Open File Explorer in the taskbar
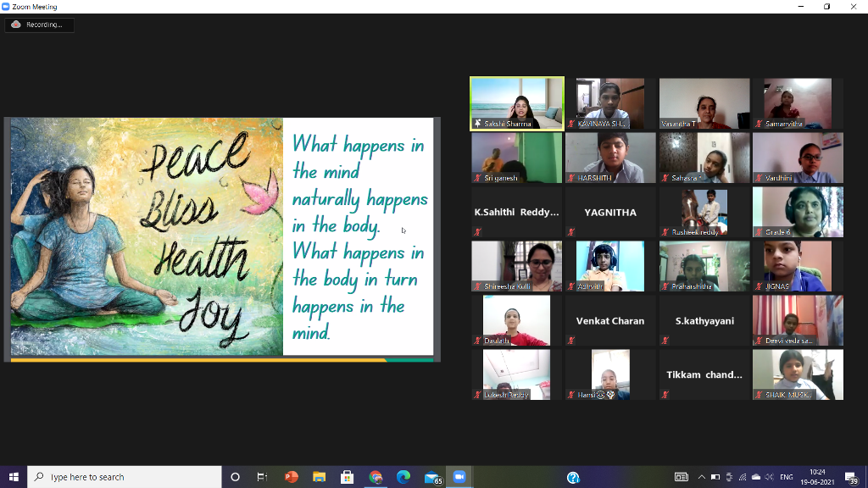The height and width of the screenshot is (488, 868). [320, 477]
